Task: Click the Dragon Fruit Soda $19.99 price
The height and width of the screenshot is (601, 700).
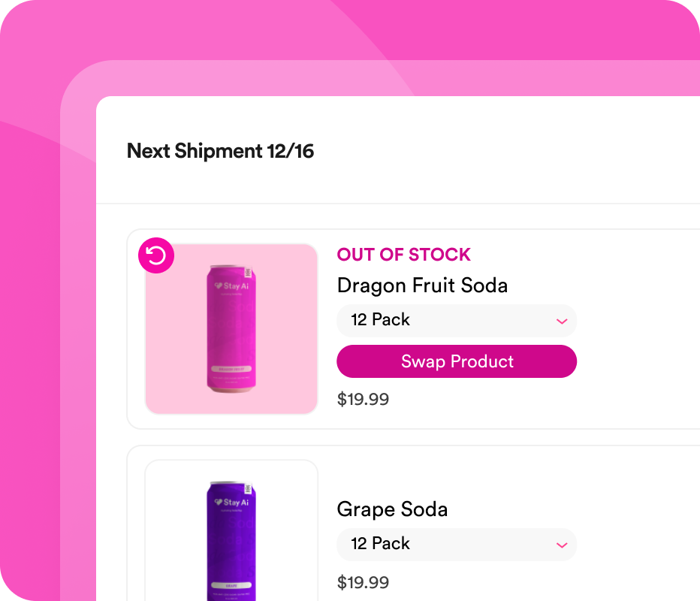Action: [x=363, y=399]
